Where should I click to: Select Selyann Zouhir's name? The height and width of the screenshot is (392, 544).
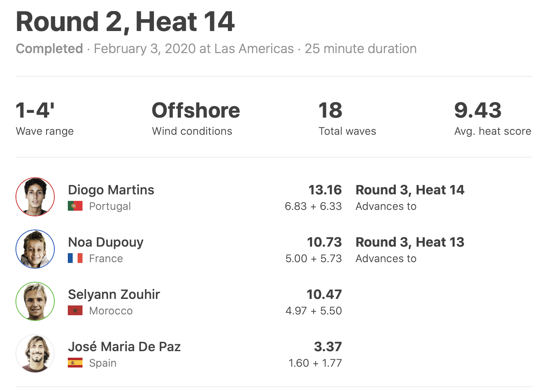114,294
